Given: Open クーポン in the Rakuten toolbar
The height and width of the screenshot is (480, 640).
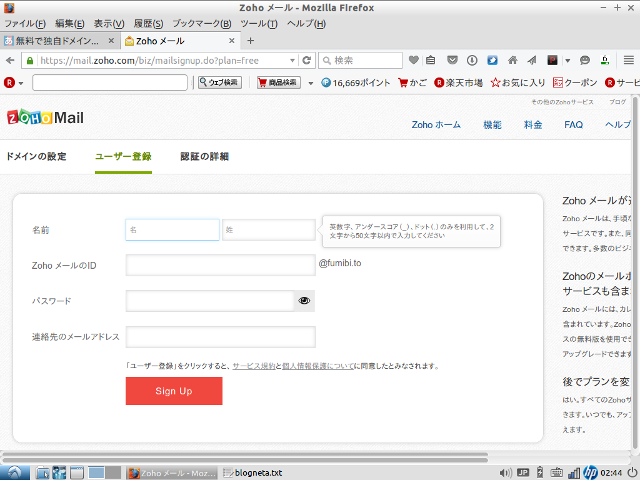Looking at the screenshot, I should pos(575,83).
